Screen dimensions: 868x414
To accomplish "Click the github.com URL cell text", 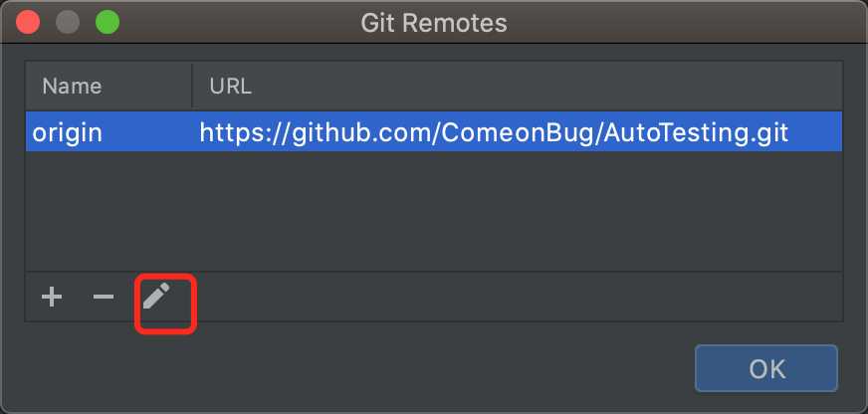I will click(x=494, y=132).
